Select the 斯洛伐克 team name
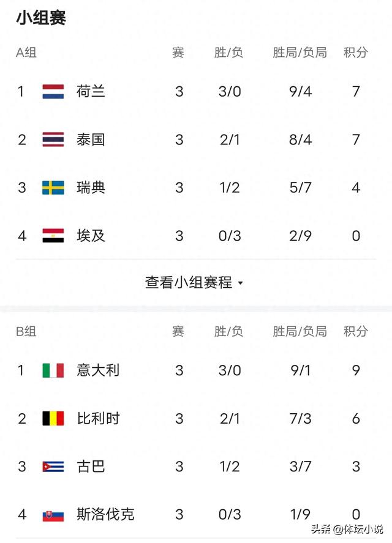Image resolution: width=392 pixels, height=543 pixels. click(x=105, y=514)
